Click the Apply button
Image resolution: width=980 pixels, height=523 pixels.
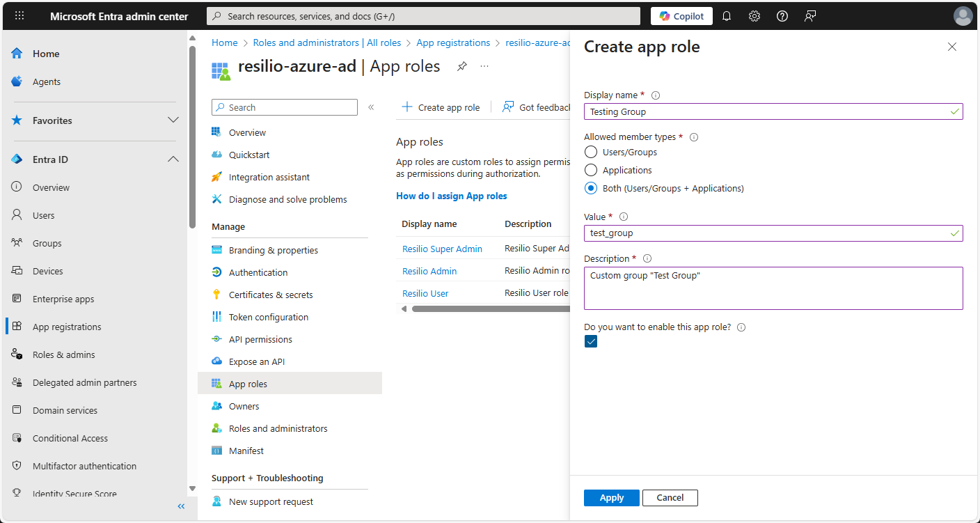coord(612,497)
